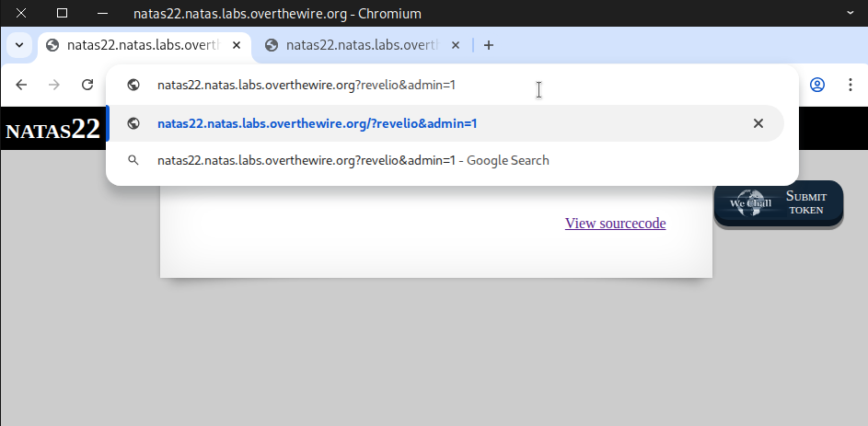Maximize the Chromium window
Viewport: 868px width, 426px height.
(62, 14)
